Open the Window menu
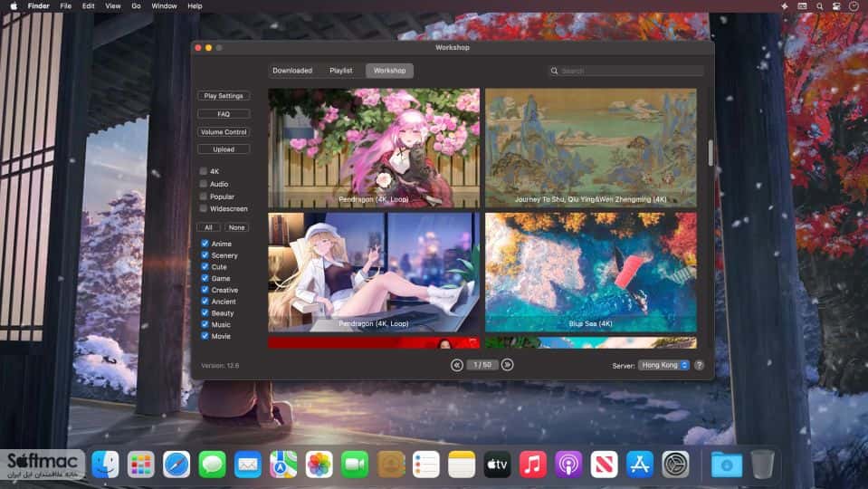The height and width of the screenshot is (489, 868). coord(165,6)
